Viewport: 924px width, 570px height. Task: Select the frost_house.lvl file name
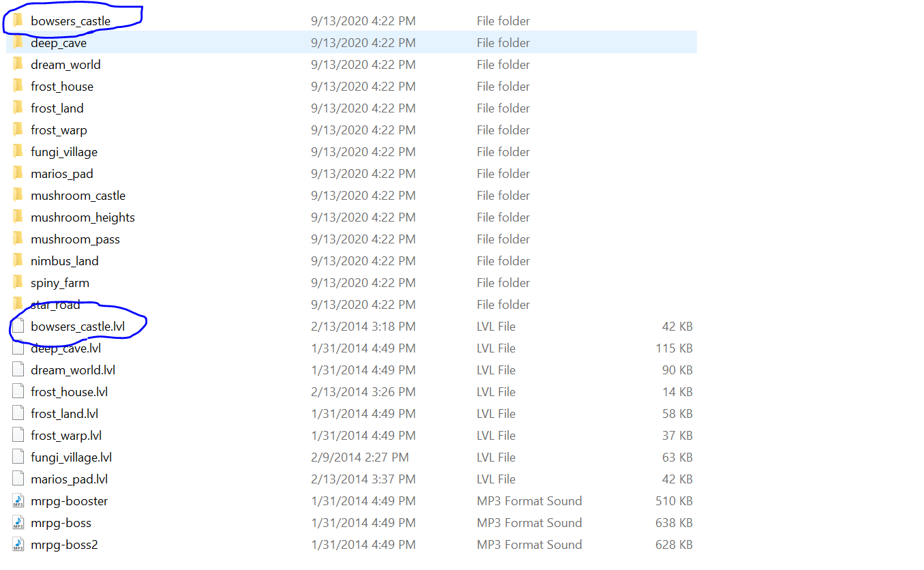click(69, 392)
